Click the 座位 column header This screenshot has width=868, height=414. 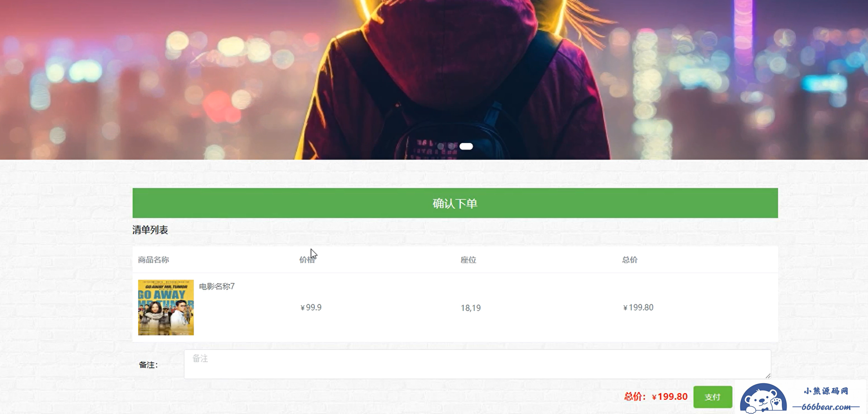(x=468, y=260)
